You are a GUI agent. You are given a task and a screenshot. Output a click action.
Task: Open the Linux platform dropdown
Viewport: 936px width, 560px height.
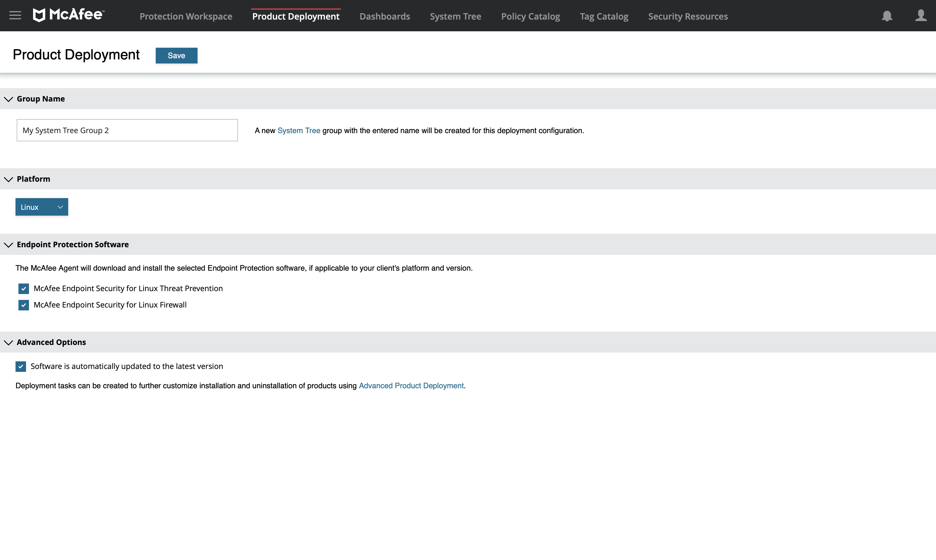42,207
